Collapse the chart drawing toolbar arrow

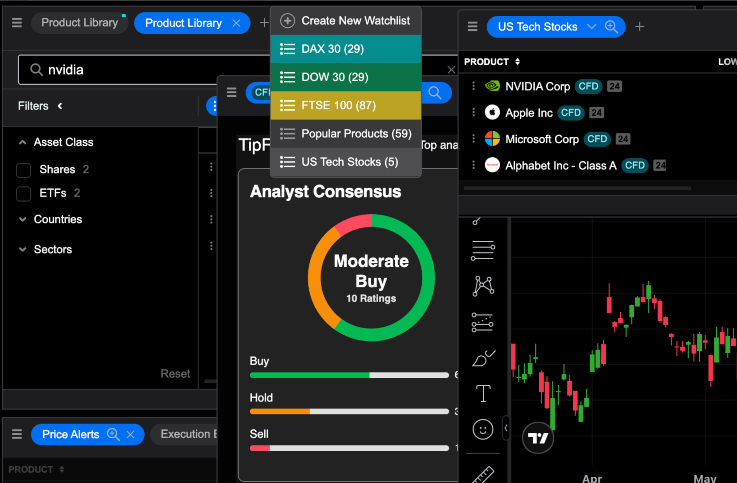coord(506,428)
